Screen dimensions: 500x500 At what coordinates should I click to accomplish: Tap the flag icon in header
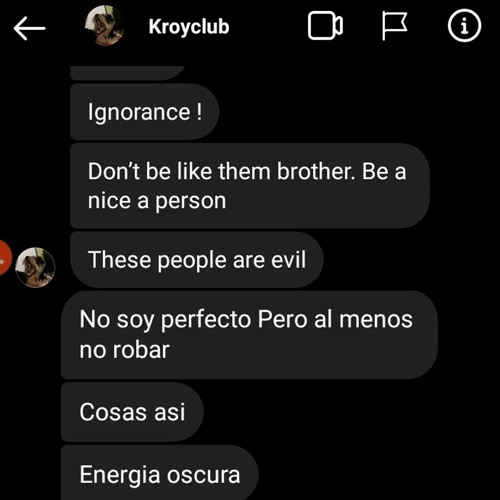(x=394, y=26)
